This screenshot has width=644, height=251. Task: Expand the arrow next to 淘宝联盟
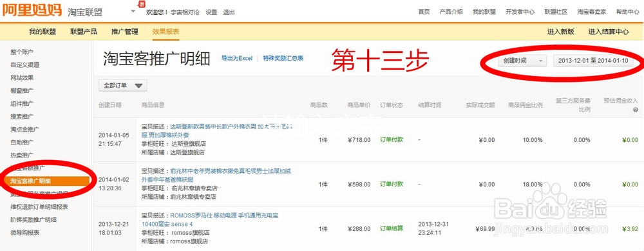pos(133,11)
